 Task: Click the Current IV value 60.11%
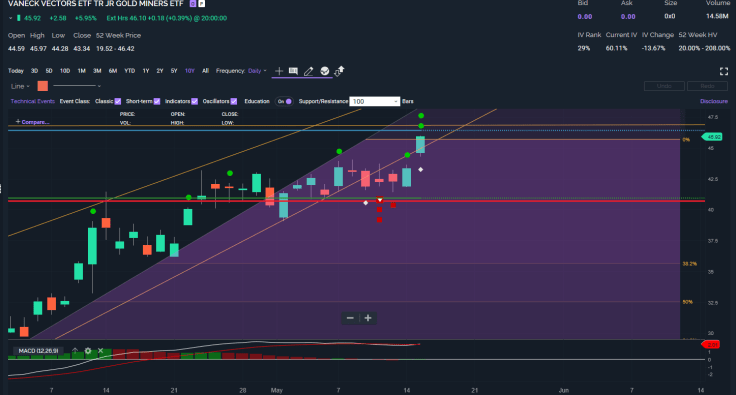pos(616,48)
